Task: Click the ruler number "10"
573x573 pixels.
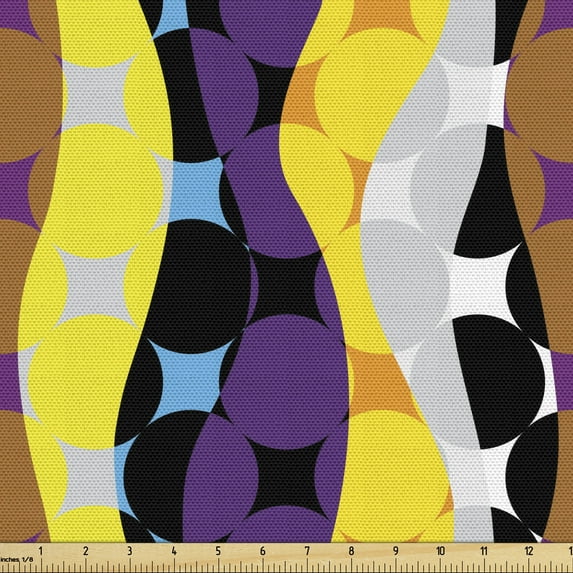Action: point(440,551)
